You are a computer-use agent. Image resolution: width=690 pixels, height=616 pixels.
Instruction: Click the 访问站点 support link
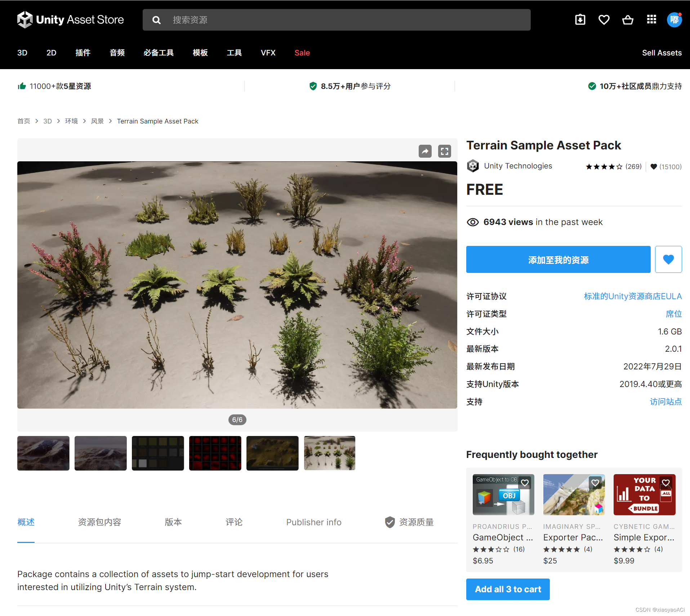pyautogui.click(x=666, y=402)
